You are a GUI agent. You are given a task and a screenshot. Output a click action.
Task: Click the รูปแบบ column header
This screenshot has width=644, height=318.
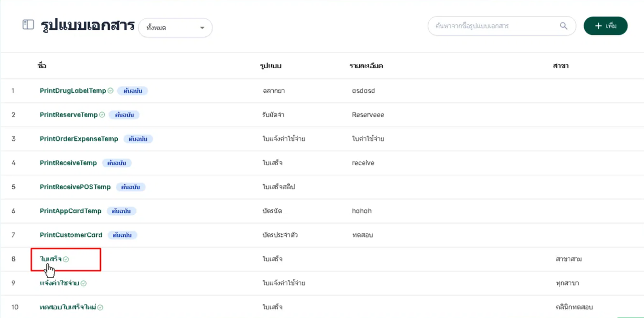click(270, 66)
